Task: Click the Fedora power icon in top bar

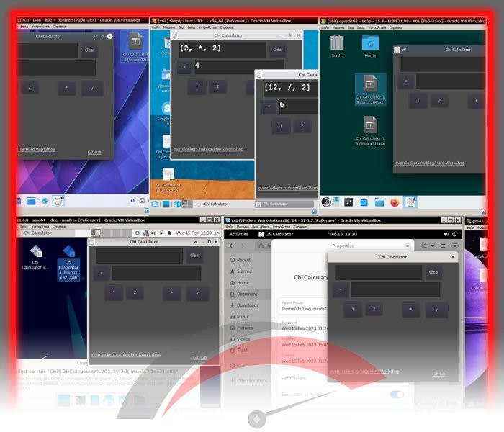Action: coord(454,234)
